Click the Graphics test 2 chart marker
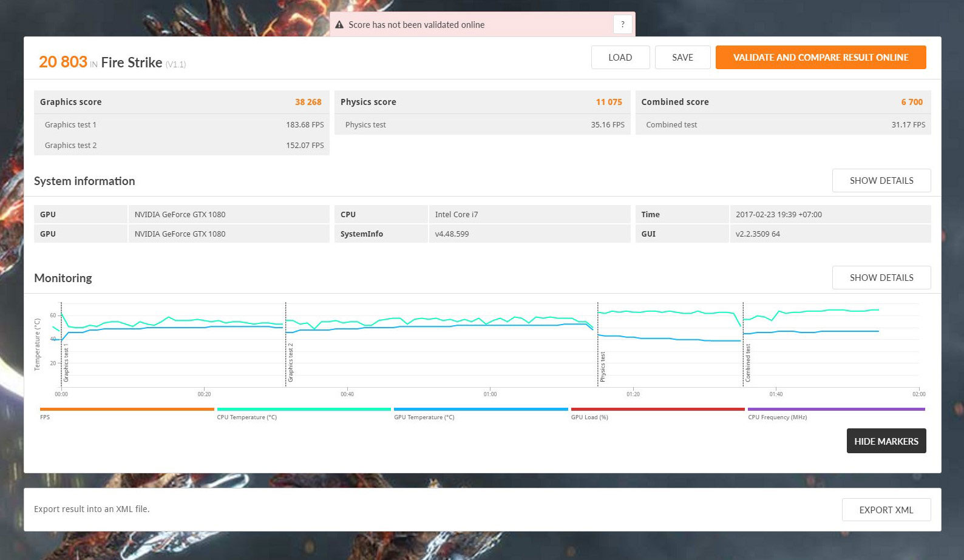This screenshot has width=964, height=560. (291, 363)
